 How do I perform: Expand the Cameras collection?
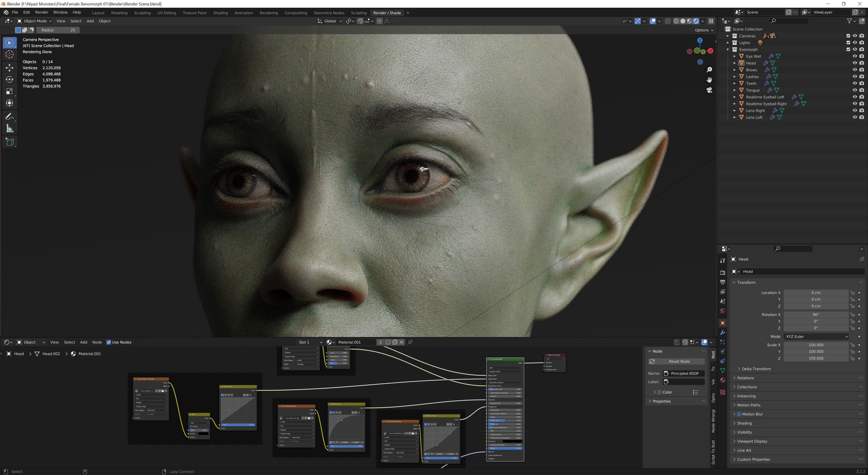(727, 36)
